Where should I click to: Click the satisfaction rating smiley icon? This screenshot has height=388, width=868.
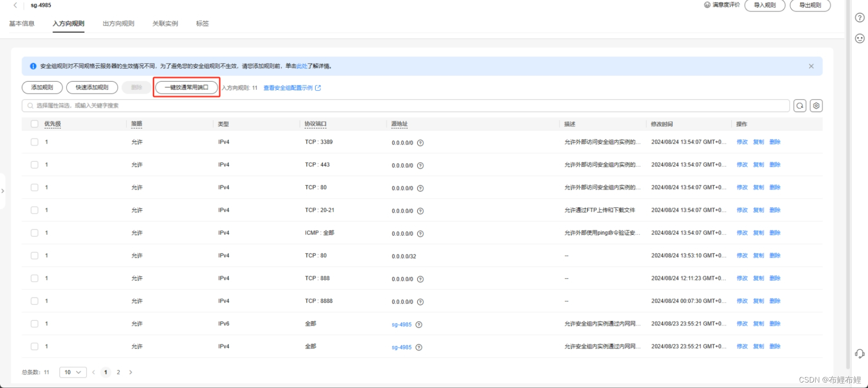pos(707,5)
